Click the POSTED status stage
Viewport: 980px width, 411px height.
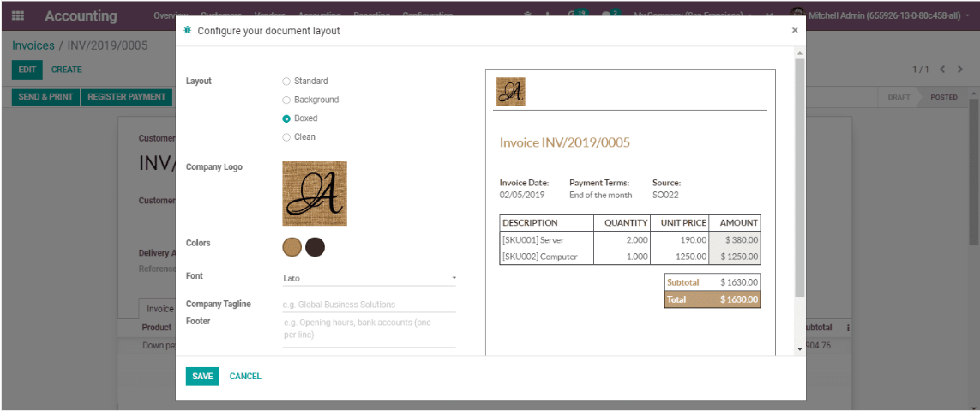[x=944, y=97]
